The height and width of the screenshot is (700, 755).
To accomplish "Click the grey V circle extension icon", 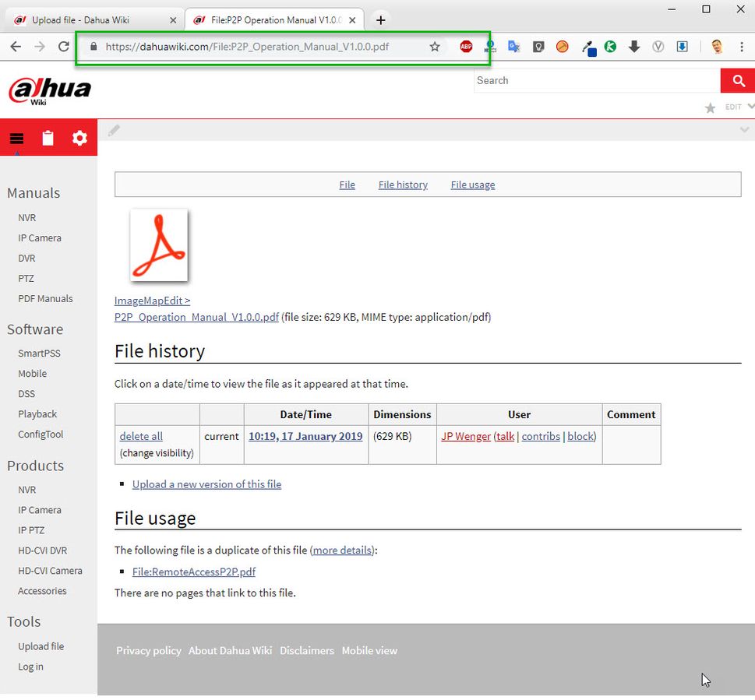I will (x=658, y=47).
